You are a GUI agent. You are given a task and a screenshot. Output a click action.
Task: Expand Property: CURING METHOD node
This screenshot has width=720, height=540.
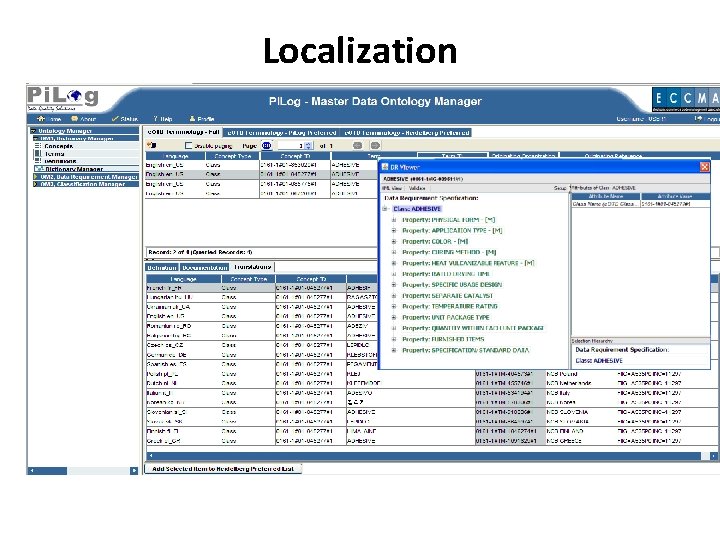coord(394,252)
